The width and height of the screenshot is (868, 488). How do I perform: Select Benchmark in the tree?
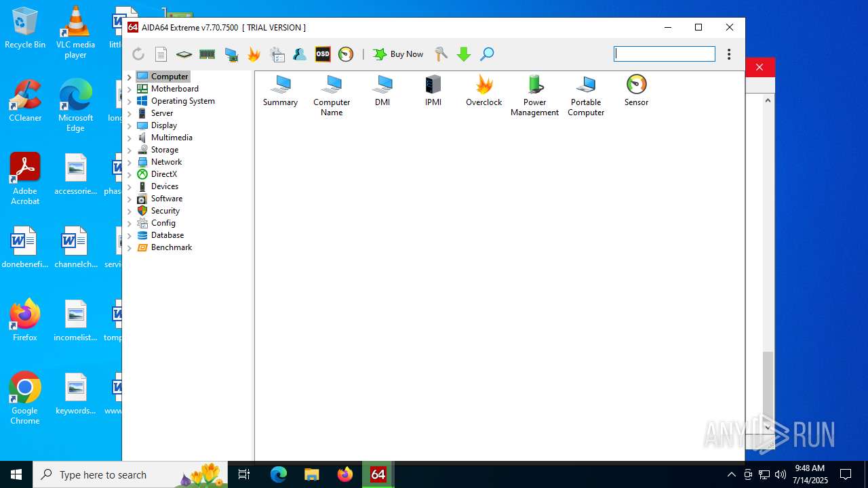(x=172, y=247)
